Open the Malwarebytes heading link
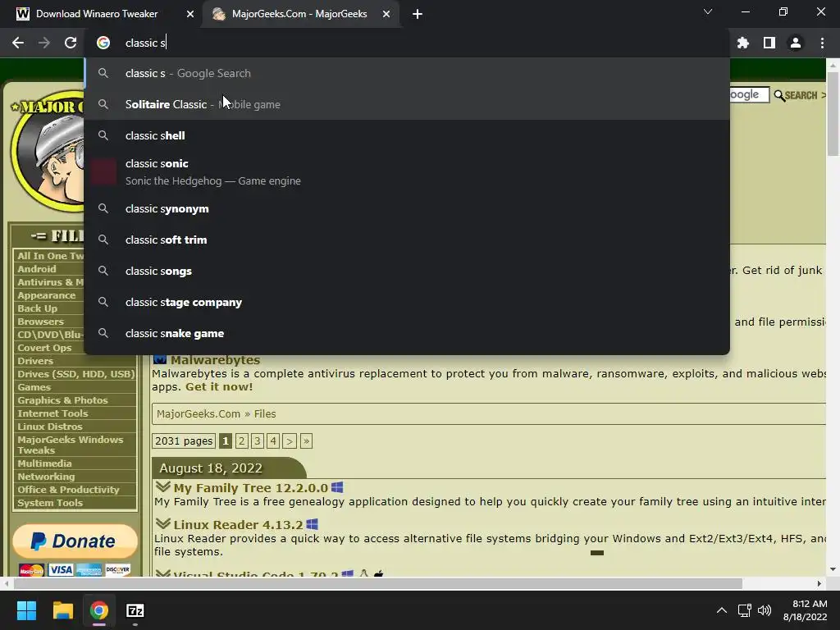This screenshot has height=630, width=840. 216,360
